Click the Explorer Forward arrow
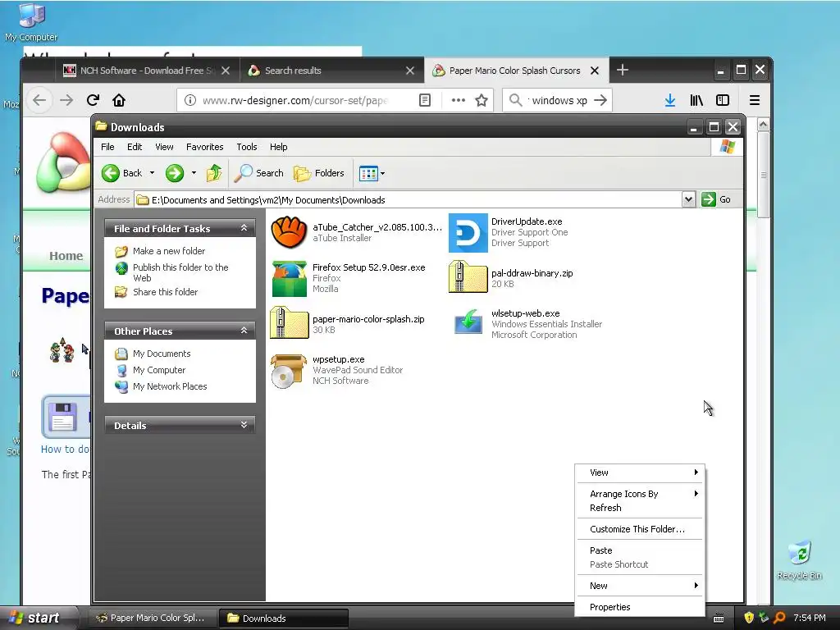840x630 pixels. (x=175, y=173)
